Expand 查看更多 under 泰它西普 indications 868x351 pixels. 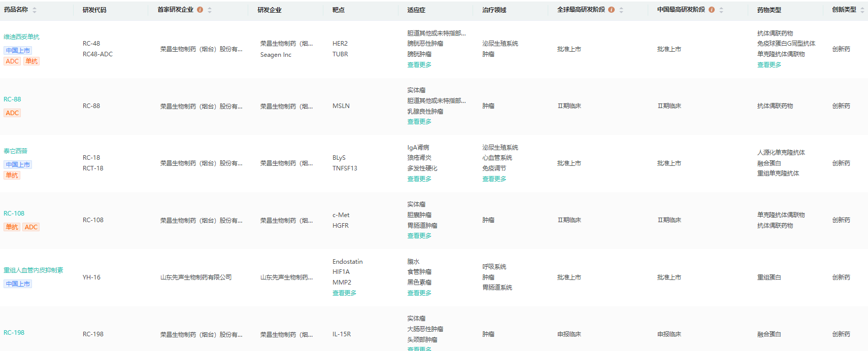click(419, 179)
